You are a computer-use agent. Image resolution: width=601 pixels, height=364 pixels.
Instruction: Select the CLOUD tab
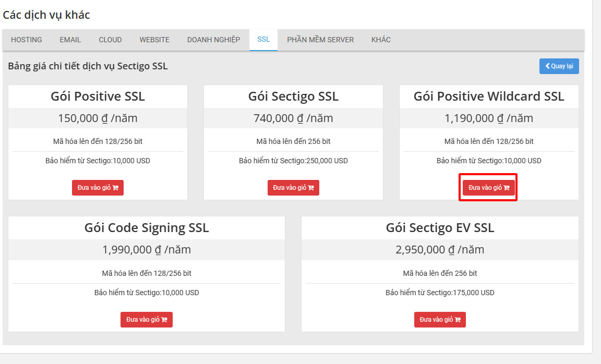[110, 40]
